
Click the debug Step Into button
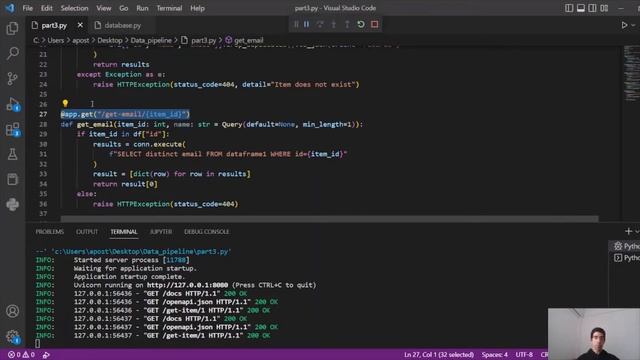point(333,24)
